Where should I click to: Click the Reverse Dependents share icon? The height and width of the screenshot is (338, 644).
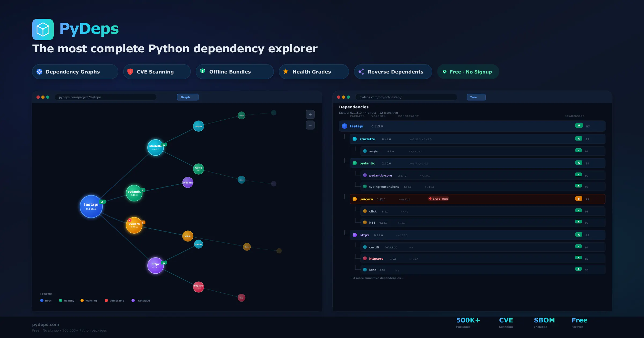tap(361, 72)
